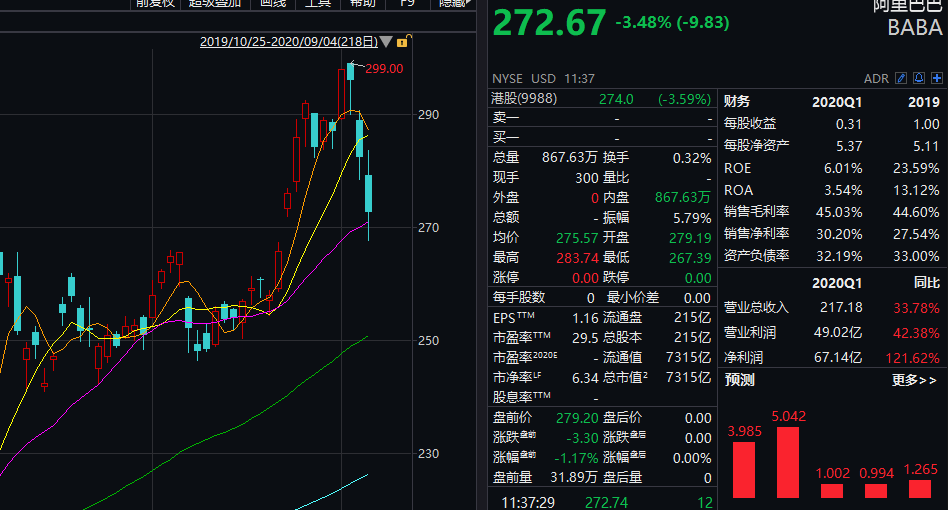Click the change text -3.48% (-9.83)
948x510 pixels.
pyautogui.click(x=672, y=23)
